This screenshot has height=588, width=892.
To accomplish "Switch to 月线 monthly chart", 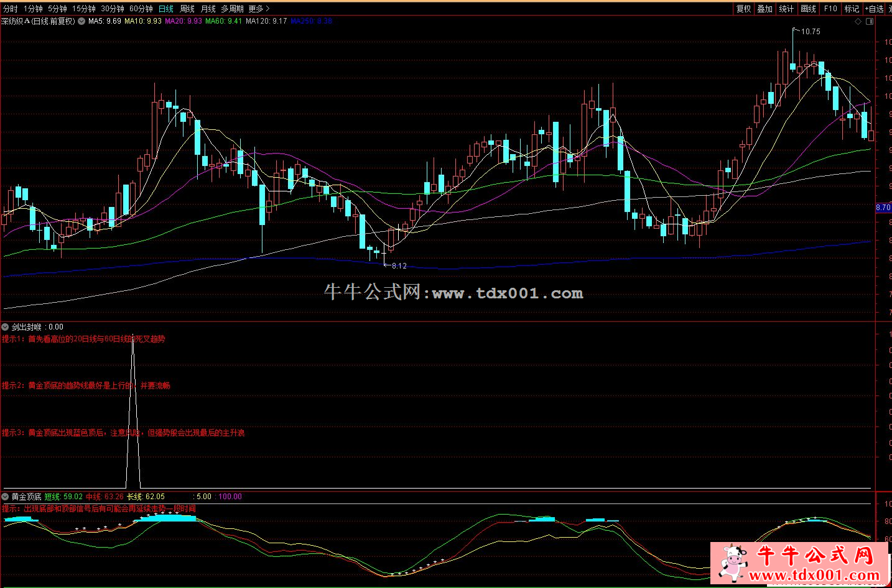I will point(208,9).
